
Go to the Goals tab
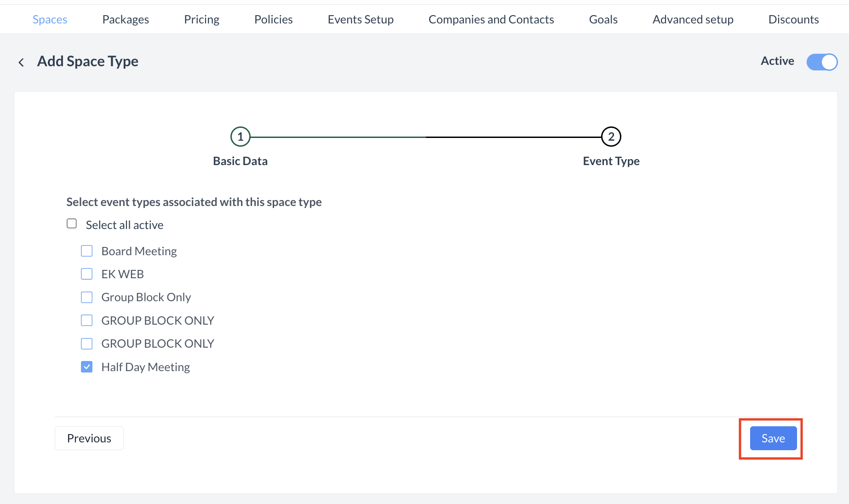[x=603, y=19]
